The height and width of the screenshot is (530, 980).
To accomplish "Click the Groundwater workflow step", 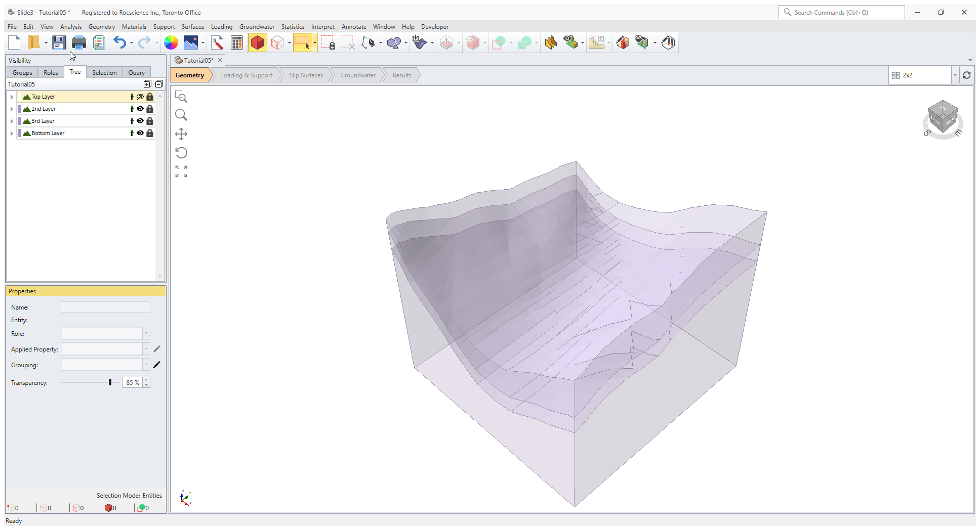I will (358, 75).
